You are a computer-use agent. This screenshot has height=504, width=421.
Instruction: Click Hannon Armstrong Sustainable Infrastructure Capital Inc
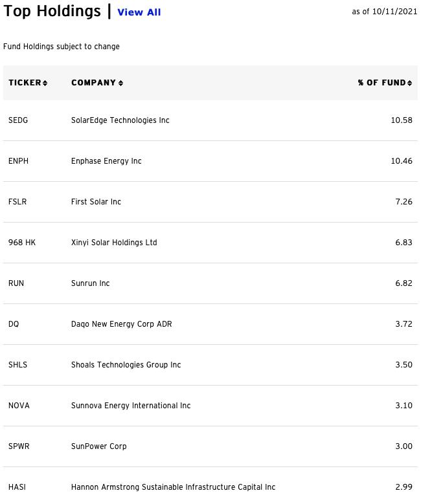coord(173,487)
